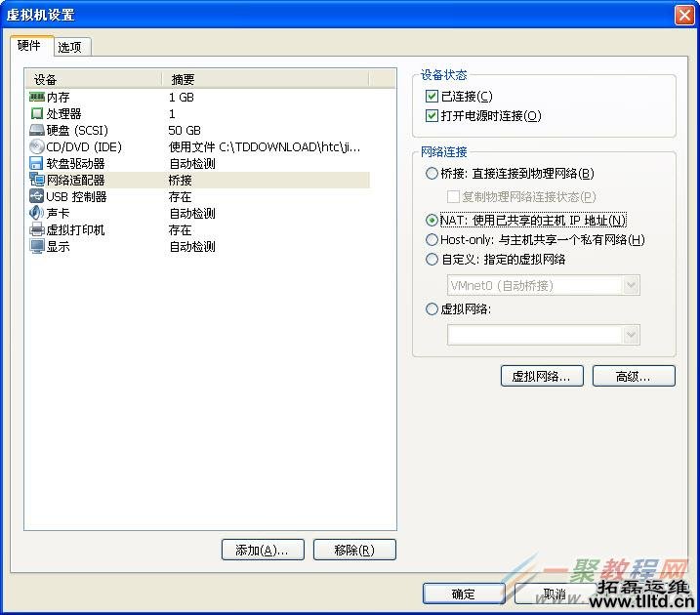Click 自动检测 summary in 显示 row

192,246
